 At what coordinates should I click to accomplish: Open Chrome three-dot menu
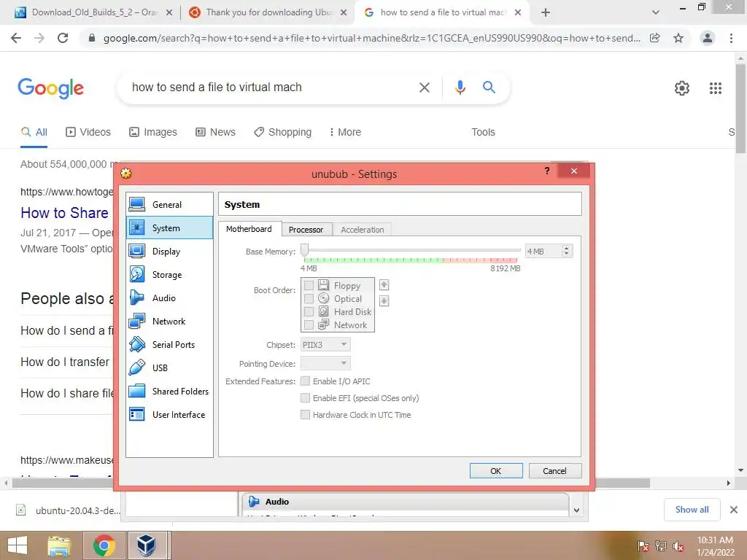(x=731, y=38)
